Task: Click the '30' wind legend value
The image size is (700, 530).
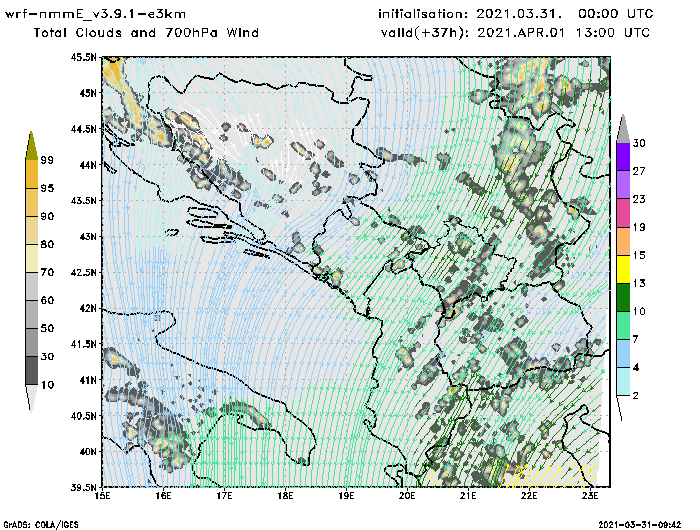Action: [x=639, y=143]
